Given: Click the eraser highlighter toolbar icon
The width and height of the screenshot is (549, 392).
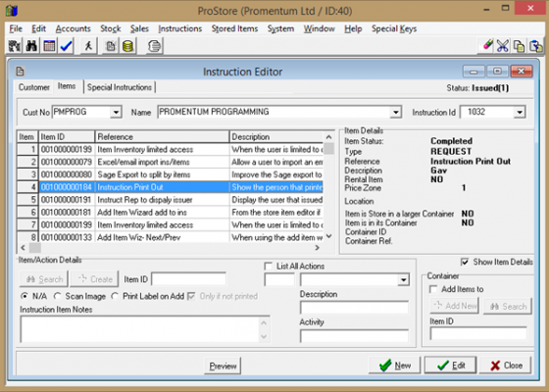Looking at the screenshot, I should click(486, 46).
